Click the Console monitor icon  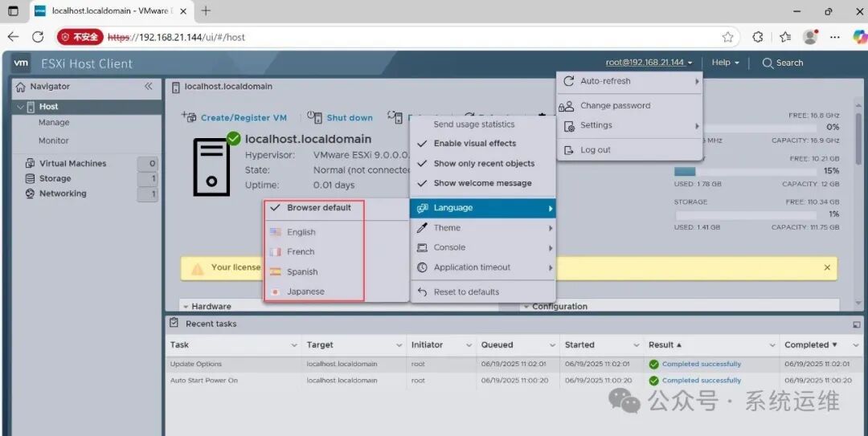pyautogui.click(x=422, y=248)
